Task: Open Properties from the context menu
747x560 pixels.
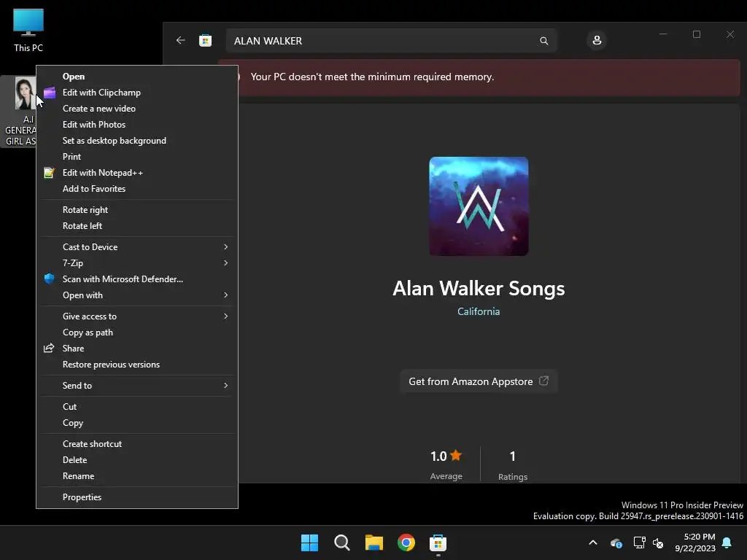Action: (x=137, y=497)
